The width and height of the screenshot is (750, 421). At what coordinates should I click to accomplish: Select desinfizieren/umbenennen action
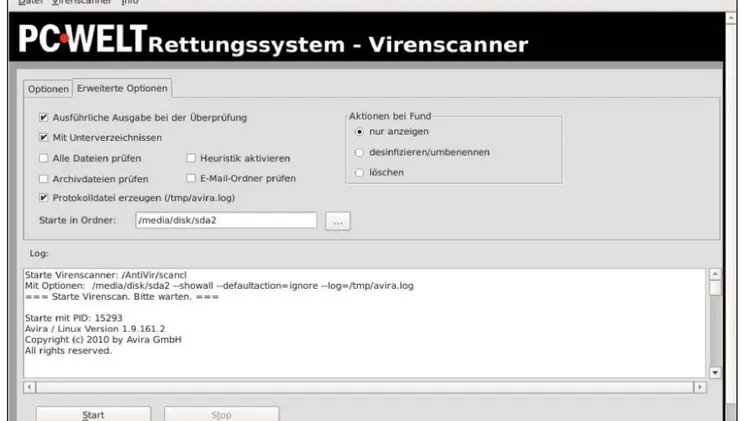point(359,152)
